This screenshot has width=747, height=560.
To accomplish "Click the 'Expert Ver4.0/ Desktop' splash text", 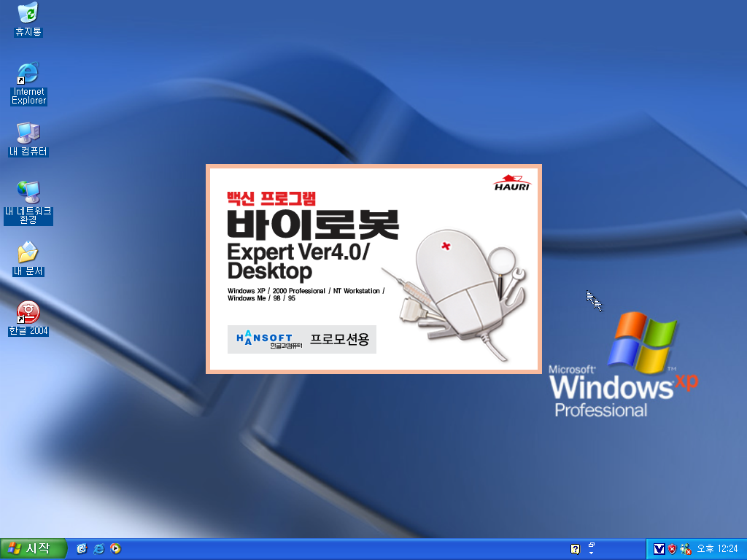I will point(298,261).
